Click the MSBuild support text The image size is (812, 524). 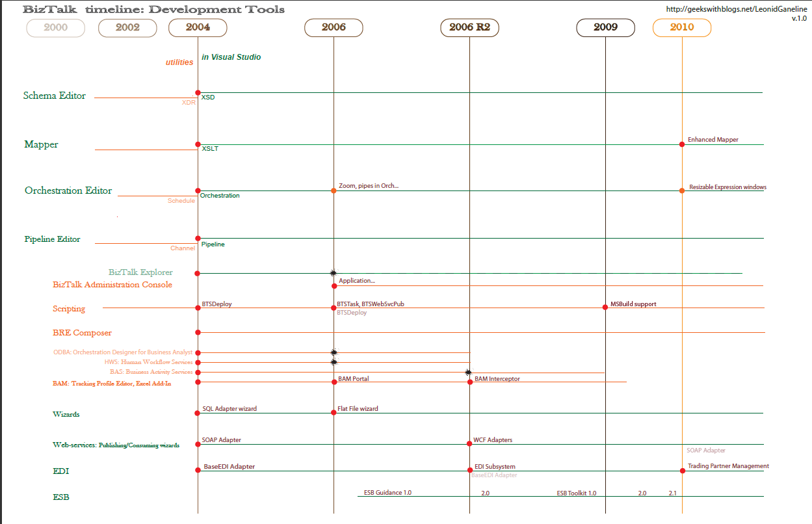633,304
